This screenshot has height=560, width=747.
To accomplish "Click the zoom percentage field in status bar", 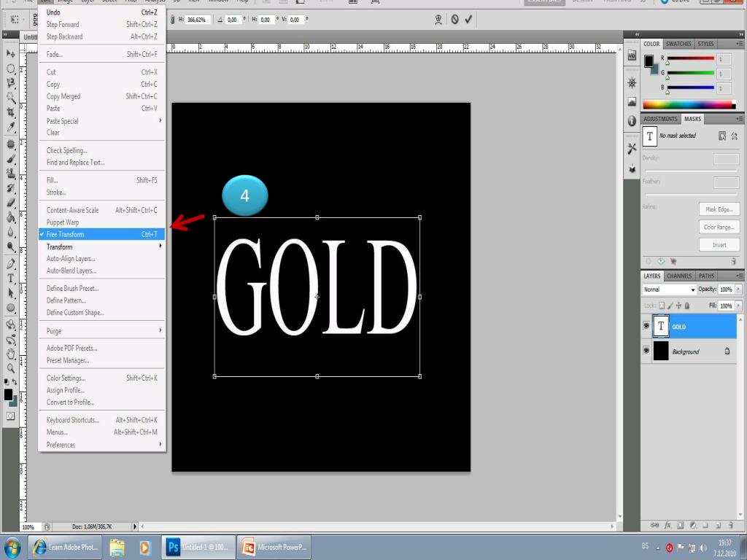I will pyautogui.click(x=29, y=526).
